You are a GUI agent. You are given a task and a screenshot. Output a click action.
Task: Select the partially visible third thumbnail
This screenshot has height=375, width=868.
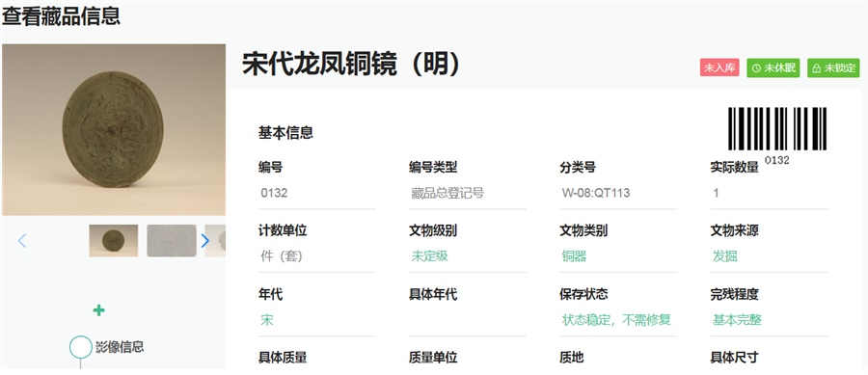pyautogui.click(x=215, y=241)
